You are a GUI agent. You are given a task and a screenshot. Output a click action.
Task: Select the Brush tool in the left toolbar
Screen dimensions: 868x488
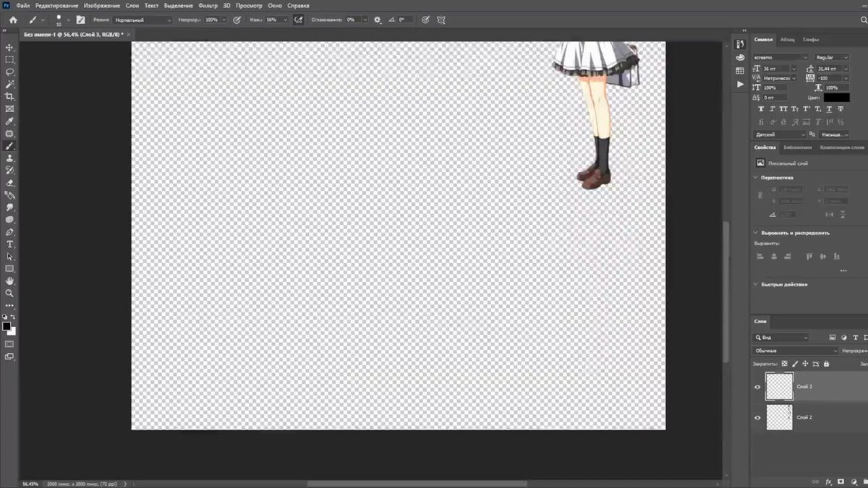9,146
